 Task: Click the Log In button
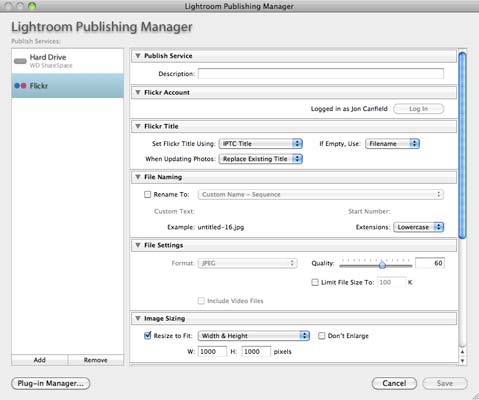419,109
